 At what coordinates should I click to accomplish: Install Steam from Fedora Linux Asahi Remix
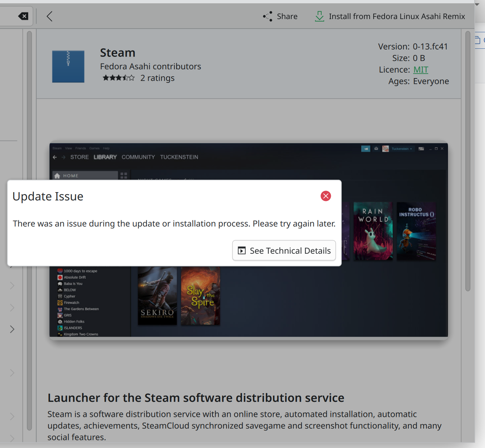[390, 16]
